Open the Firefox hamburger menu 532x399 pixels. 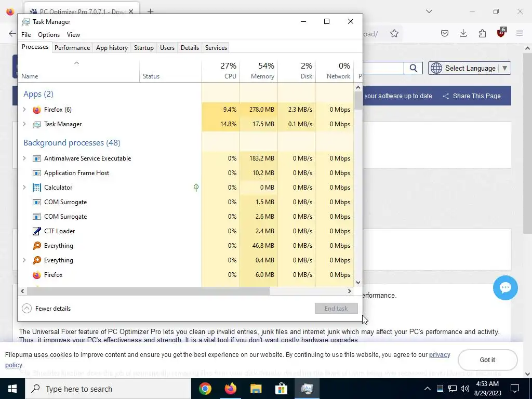(520, 33)
